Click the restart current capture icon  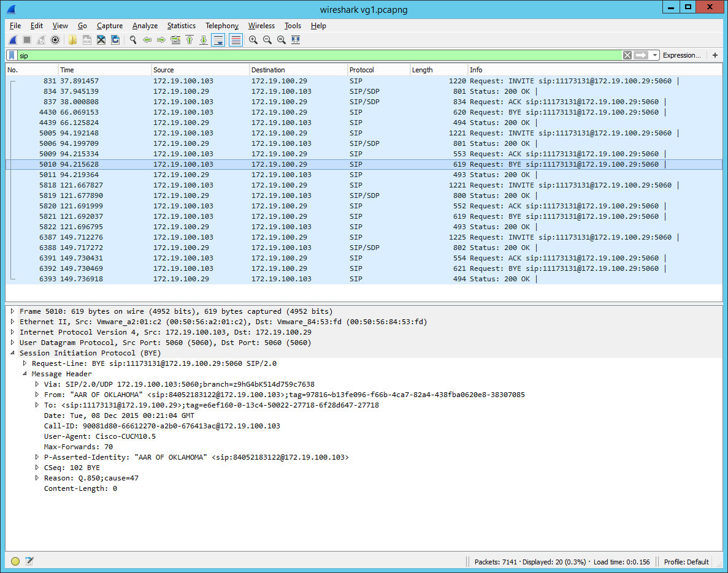(41, 40)
